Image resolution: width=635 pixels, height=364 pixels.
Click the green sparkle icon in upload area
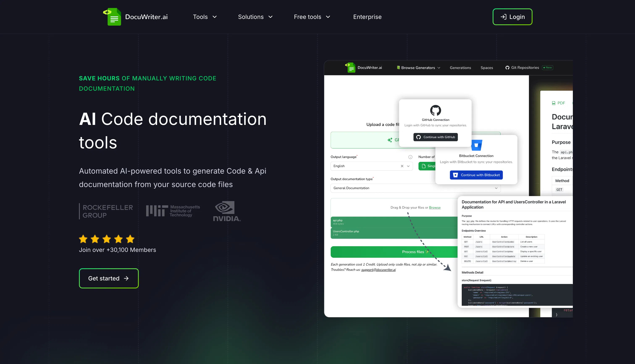pyautogui.click(x=390, y=140)
